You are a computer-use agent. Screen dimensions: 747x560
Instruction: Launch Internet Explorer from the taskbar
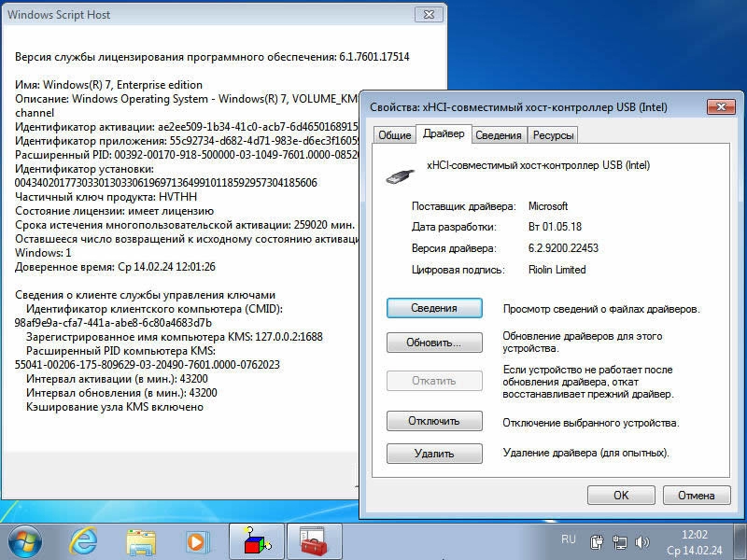pyautogui.click(x=85, y=540)
